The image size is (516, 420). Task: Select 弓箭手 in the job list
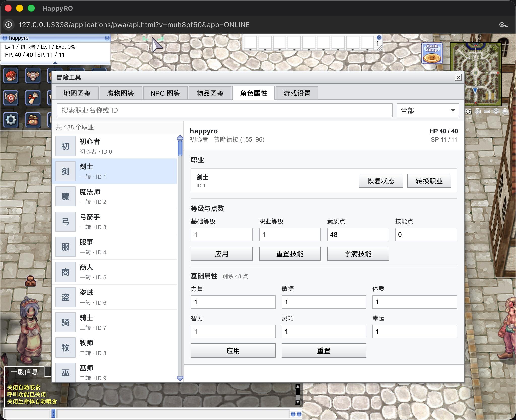tap(115, 222)
